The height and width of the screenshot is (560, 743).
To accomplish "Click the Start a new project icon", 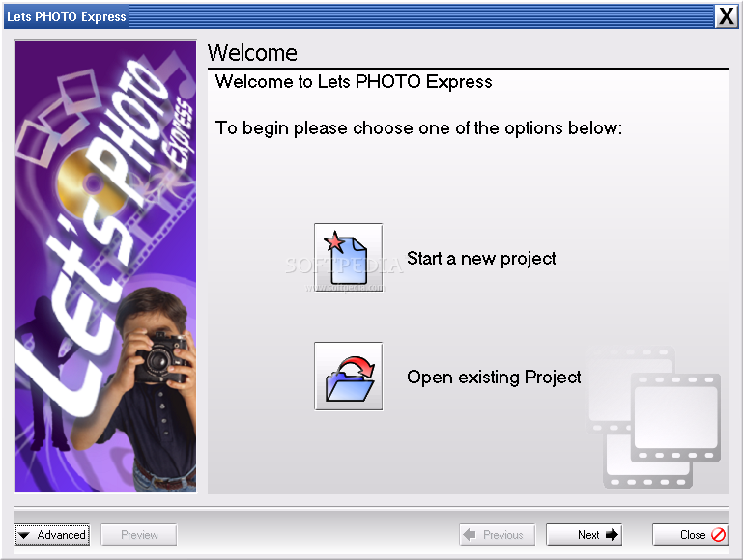I will click(348, 258).
